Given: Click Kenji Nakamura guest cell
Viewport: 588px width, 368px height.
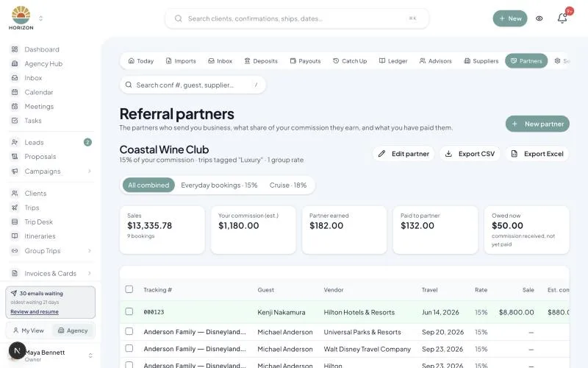Looking at the screenshot, I should point(282,312).
